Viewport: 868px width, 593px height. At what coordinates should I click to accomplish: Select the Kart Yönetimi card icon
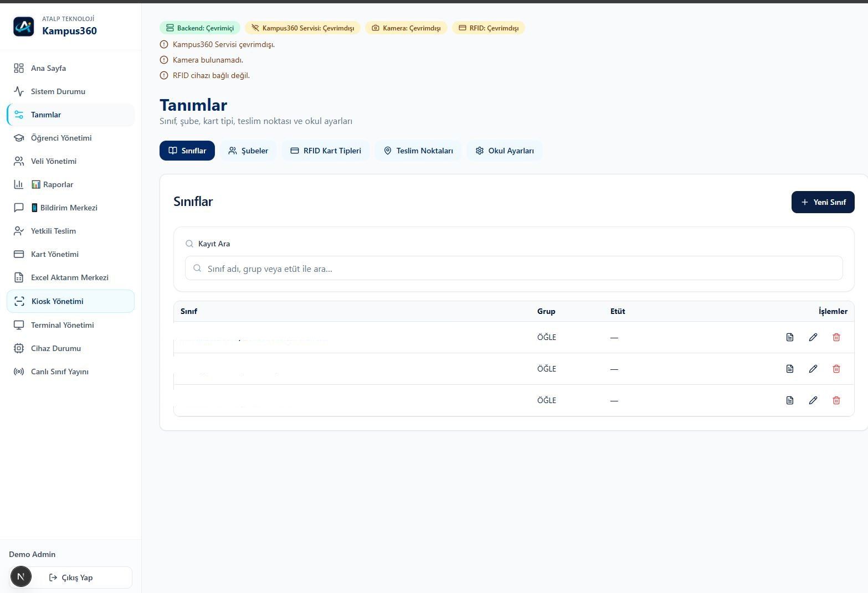pyautogui.click(x=19, y=254)
